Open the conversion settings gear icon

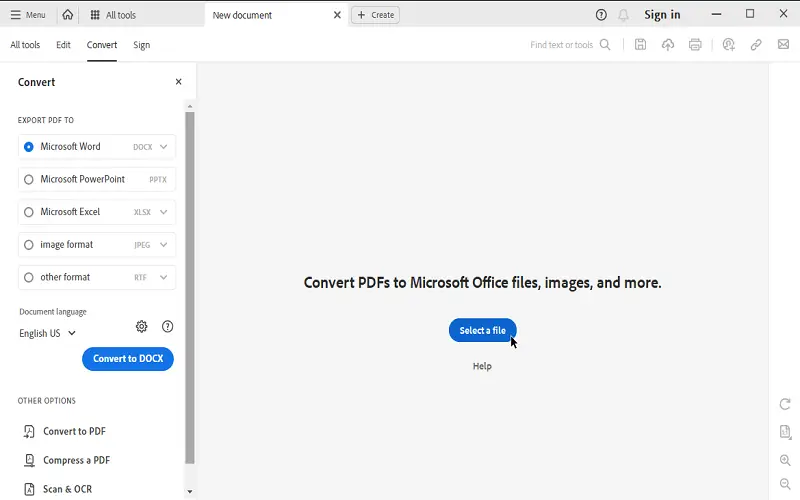[x=141, y=327]
